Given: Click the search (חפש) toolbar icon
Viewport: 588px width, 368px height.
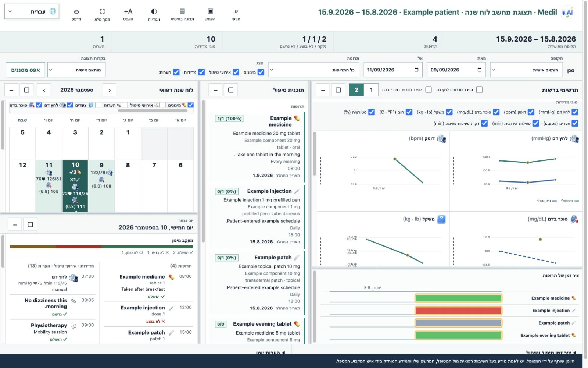Looking at the screenshot, I should [236, 14].
